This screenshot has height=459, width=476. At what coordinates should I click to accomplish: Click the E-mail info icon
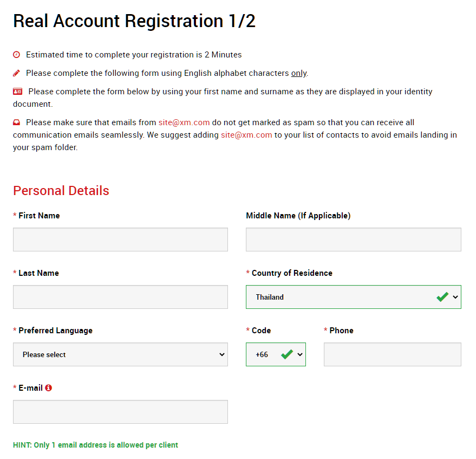pyautogui.click(x=48, y=387)
